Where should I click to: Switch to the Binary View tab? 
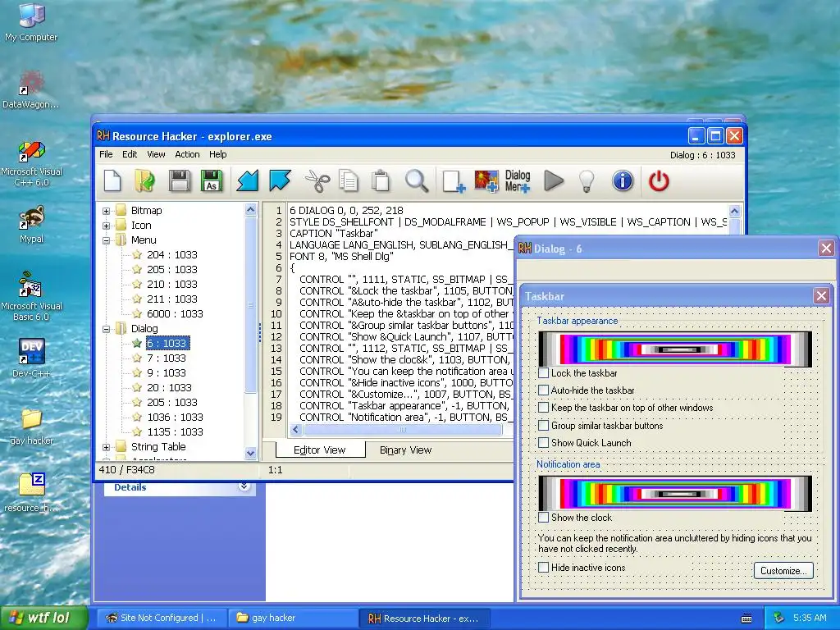405,450
